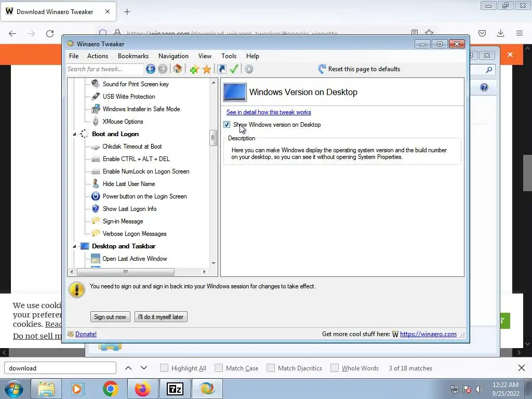Jump to previous find match arrow

click(x=128, y=368)
